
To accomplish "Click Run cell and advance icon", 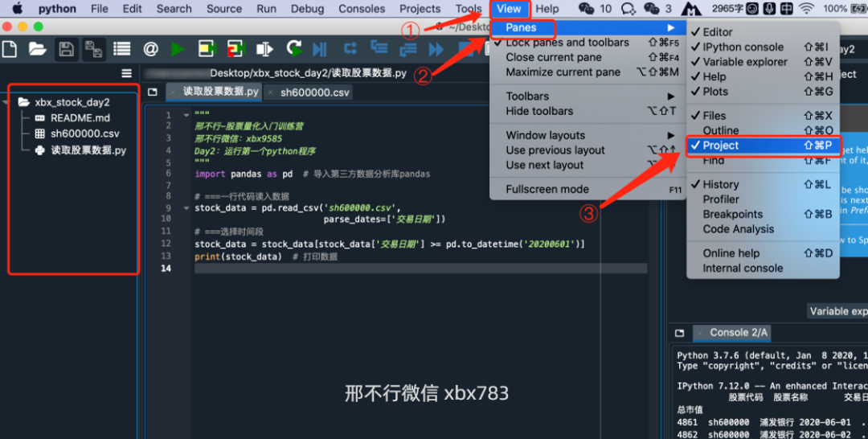I will coord(235,49).
